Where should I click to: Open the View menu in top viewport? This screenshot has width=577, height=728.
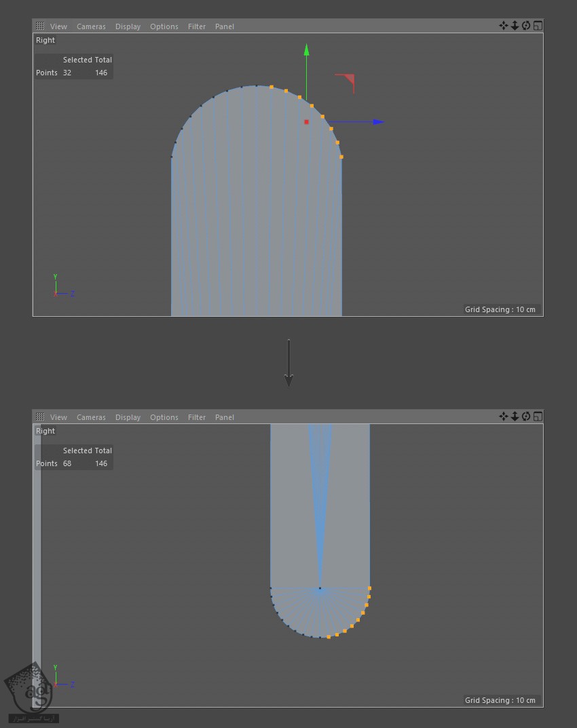[58, 26]
